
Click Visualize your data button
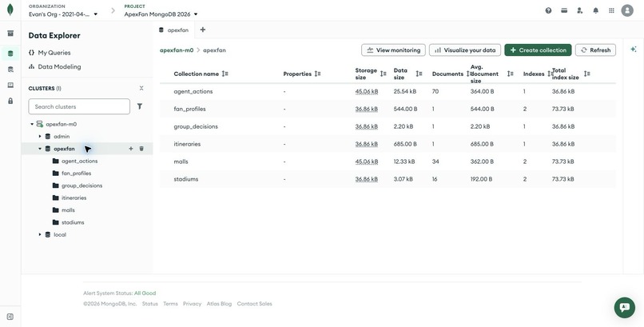[465, 50]
